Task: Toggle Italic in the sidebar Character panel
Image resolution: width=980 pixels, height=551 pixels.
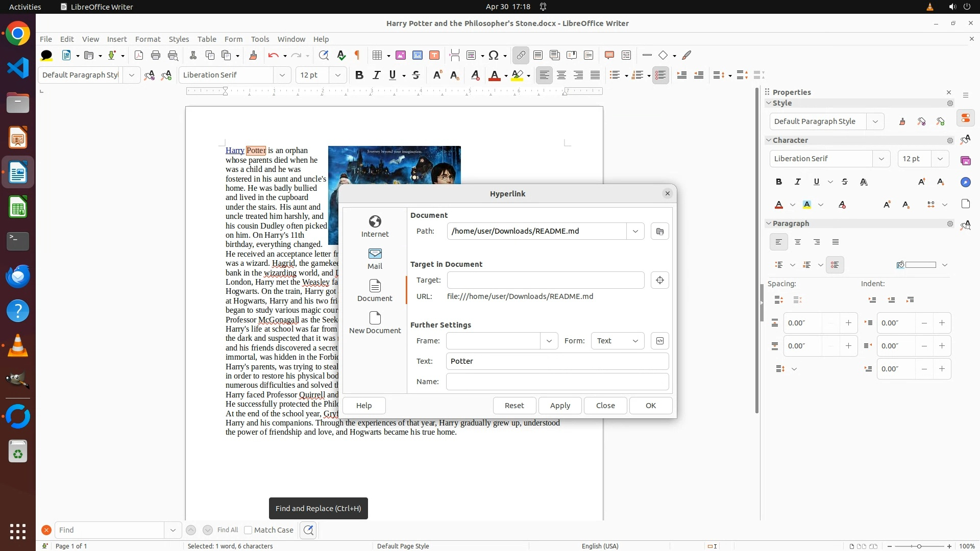Action: click(x=797, y=182)
